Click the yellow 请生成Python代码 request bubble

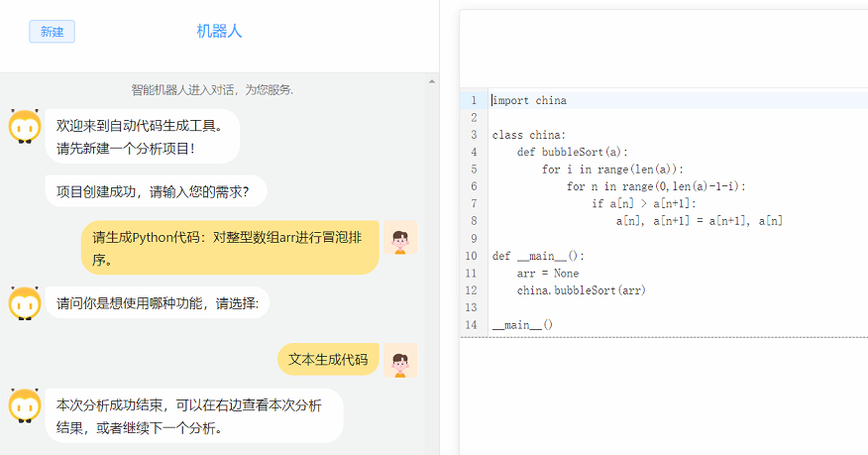tap(230, 248)
